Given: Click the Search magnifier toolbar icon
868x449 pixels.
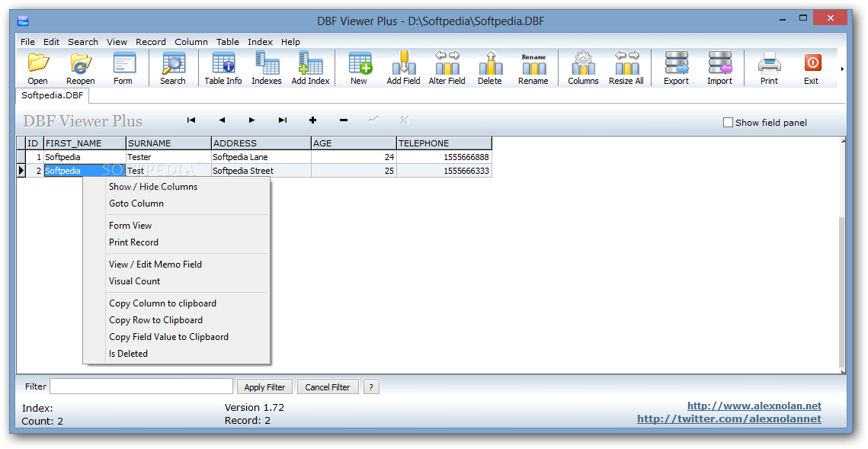Looking at the screenshot, I should [x=173, y=68].
